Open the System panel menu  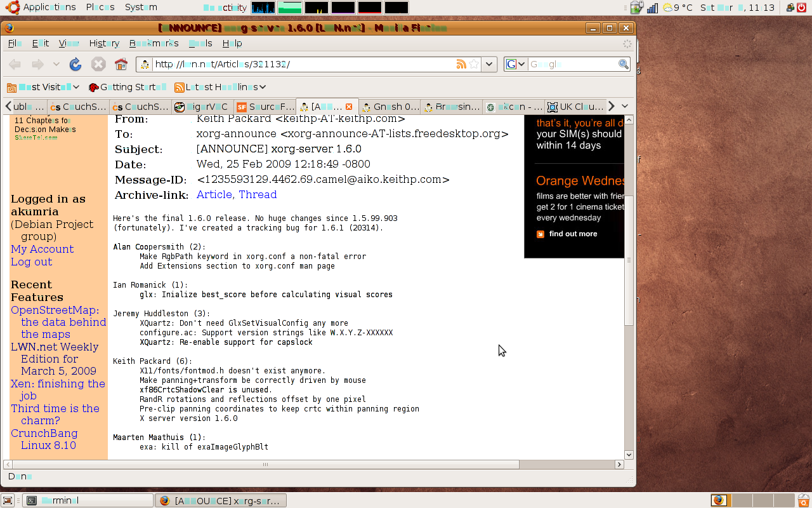pos(141,8)
